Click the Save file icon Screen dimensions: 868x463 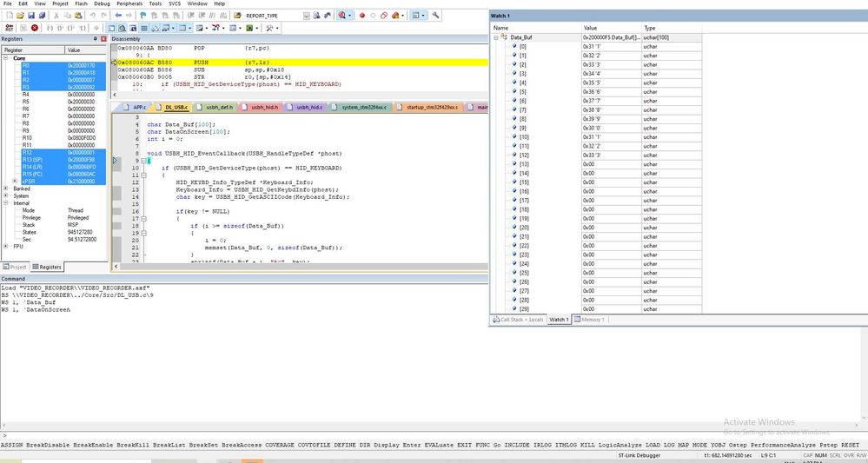(x=31, y=16)
